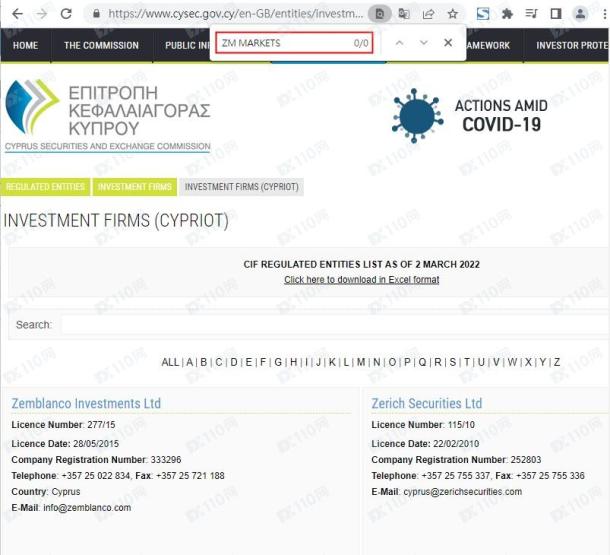Toggle the browser side panel icon
Screen dimensions: 610x555
556,14
